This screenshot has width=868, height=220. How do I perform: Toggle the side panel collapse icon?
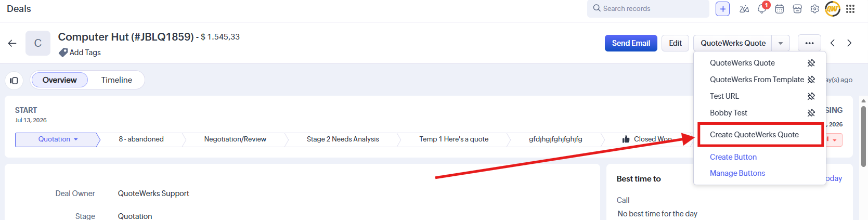point(14,81)
